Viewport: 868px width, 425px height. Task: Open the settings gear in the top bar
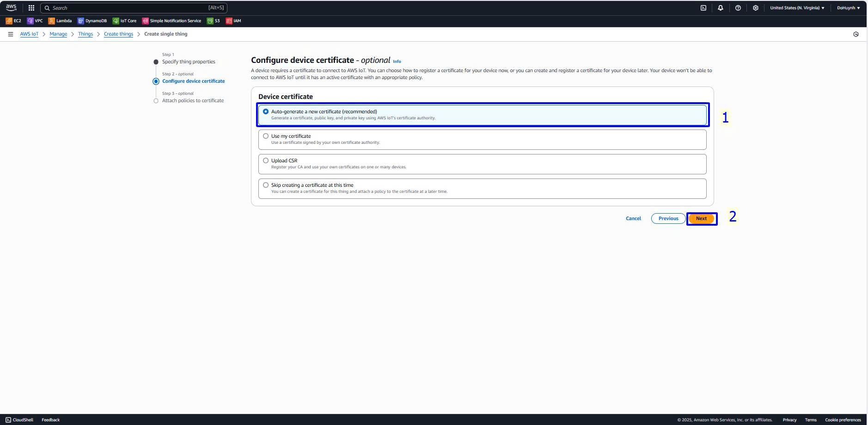click(x=755, y=8)
